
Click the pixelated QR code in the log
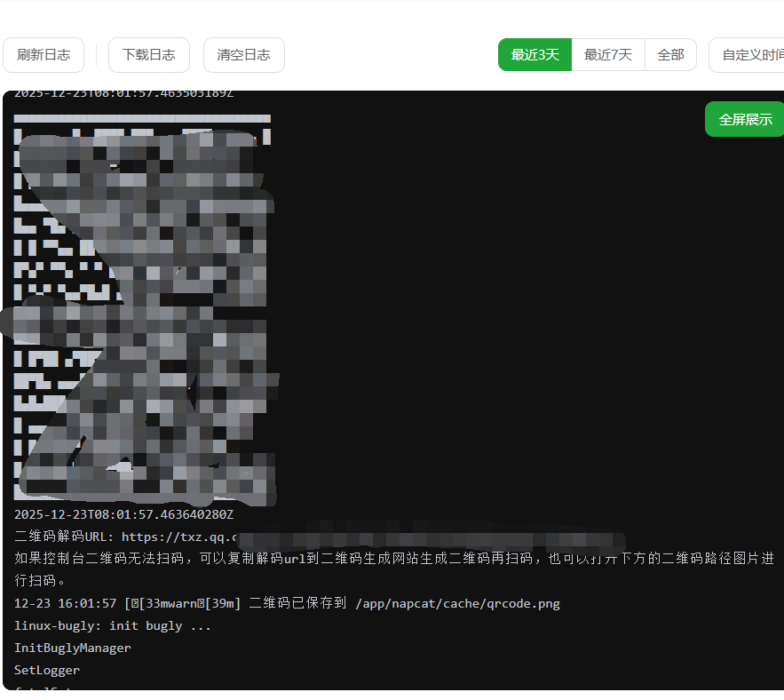pos(142,306)
